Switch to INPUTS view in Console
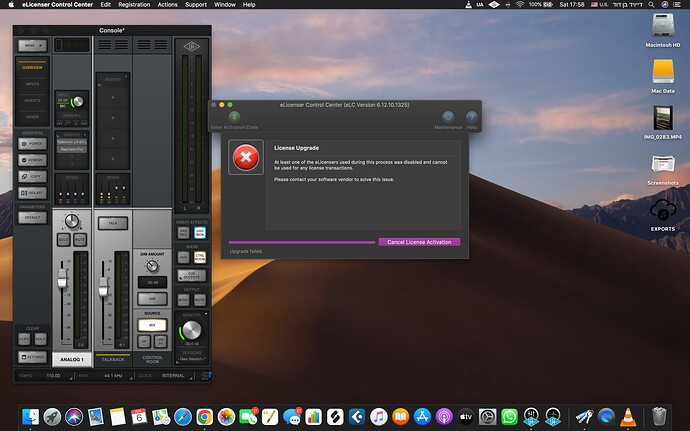 coord(33,84)
